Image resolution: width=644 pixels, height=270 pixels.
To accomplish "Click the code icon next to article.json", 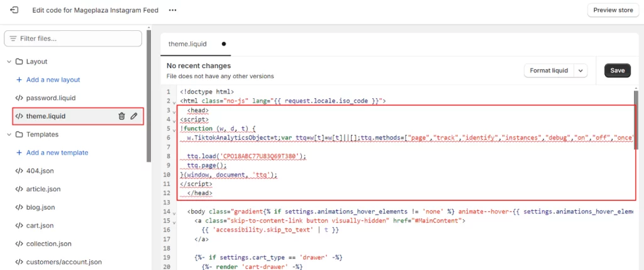I will coord(19,189).
